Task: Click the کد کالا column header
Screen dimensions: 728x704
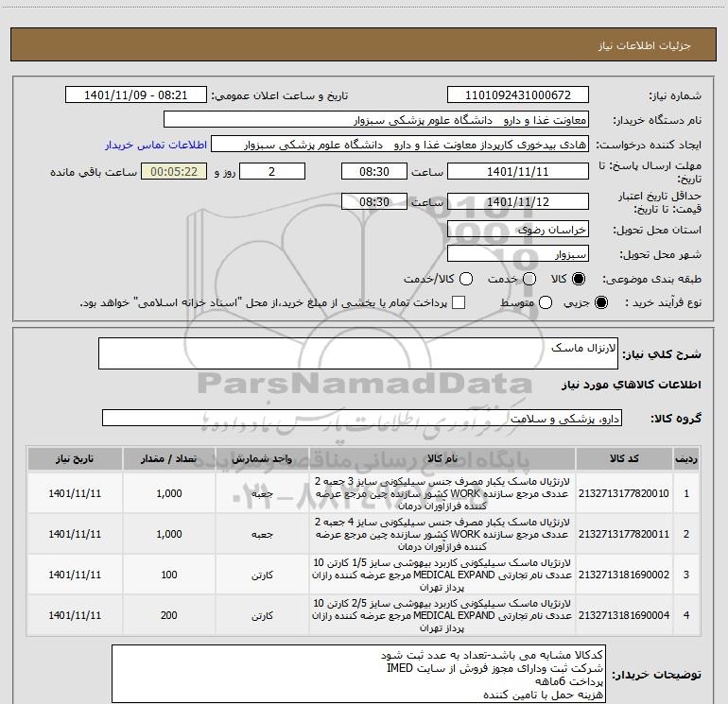Action: (x=624, y=458)
